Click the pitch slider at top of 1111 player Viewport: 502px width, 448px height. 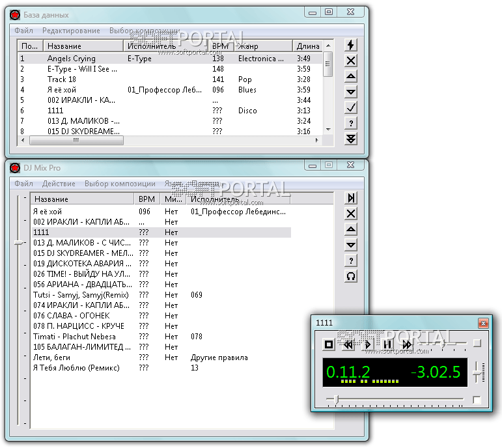pyautogui.click(x=442, y=344)
